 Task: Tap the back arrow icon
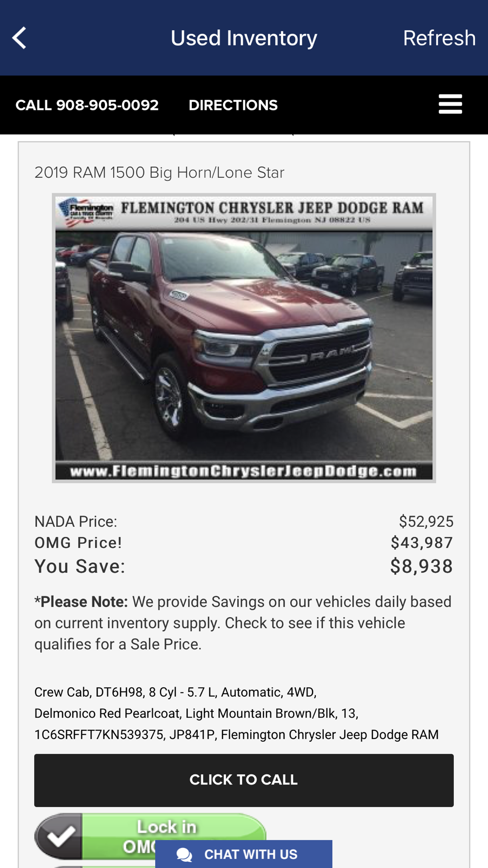tap(19, 38)
